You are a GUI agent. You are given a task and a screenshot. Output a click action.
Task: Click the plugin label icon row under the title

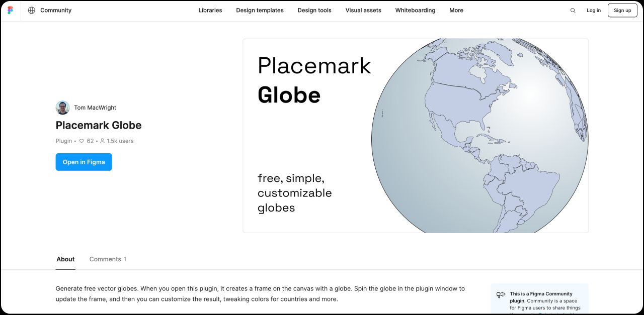coord(63,141)
